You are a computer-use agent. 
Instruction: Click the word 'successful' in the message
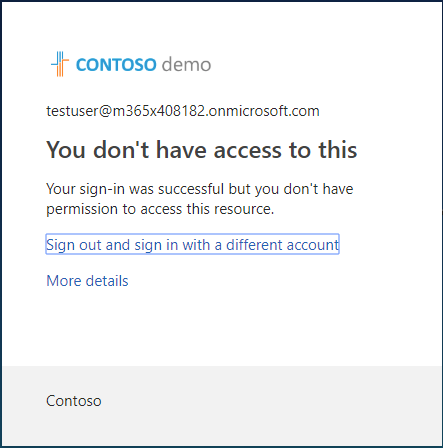191,189
